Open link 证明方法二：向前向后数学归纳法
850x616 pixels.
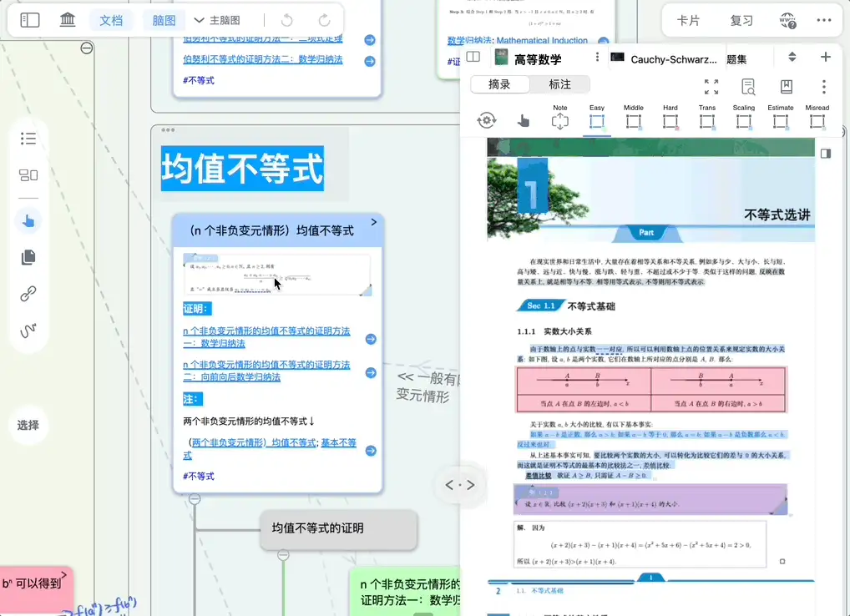pos(266,371)
